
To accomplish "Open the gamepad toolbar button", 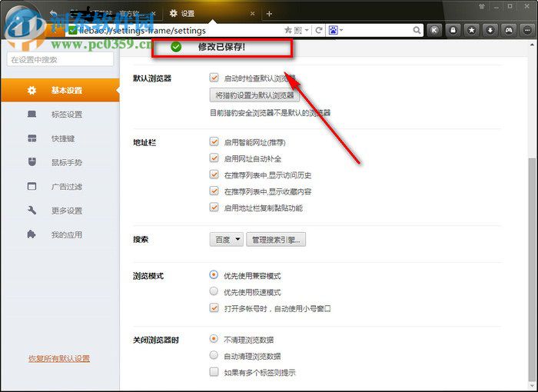I will point(509,30).
